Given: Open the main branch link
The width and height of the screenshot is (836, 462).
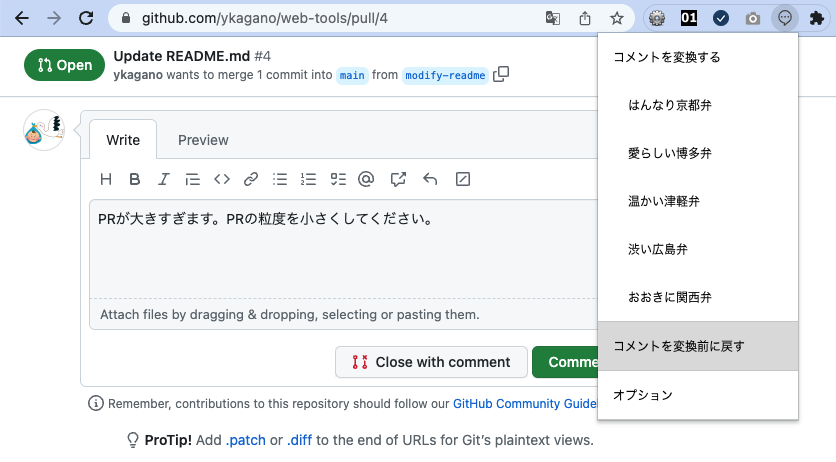Looking at the screenshot, I should [352, 75].
